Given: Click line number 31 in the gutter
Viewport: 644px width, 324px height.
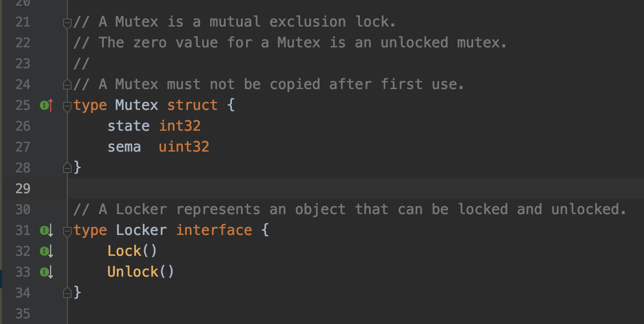Looking at the screenshot, I should point(23,230).
